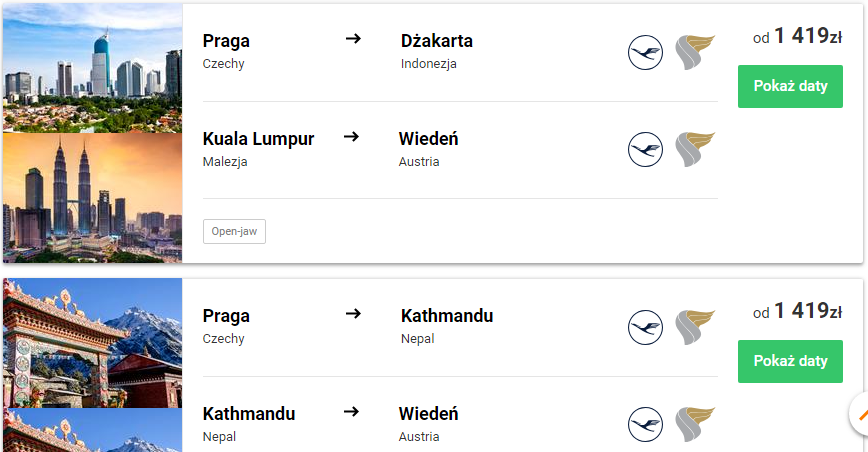Click the 1 419 zł price of Dżakarta offer
868x452 pixels.
pos(808,36)
